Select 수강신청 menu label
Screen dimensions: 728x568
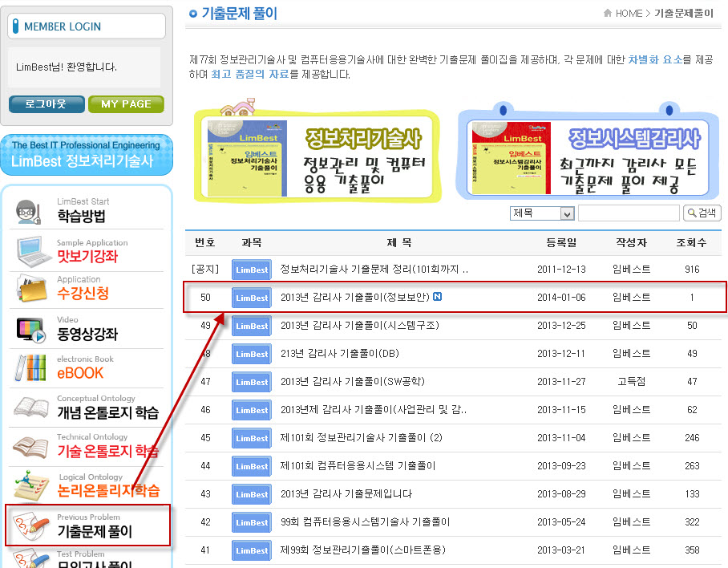[83, 293]
